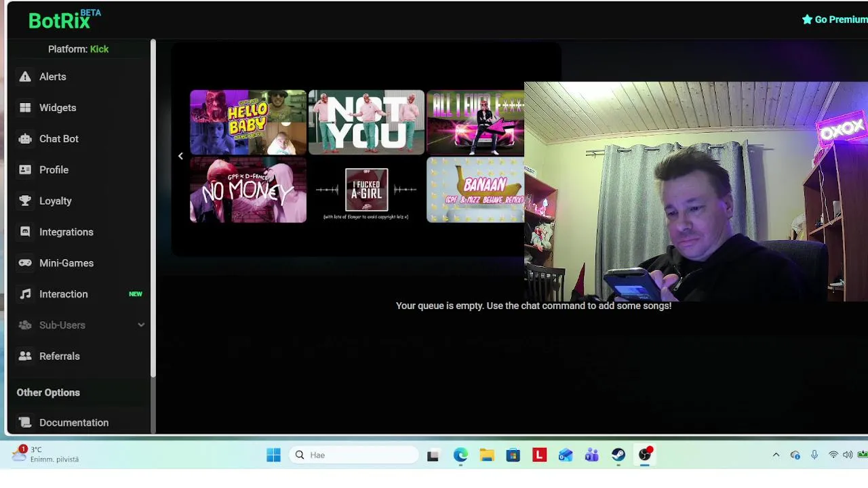Click the volume speaker tray icon
Image resolution: width=868 pixels, height=488 pixels.
848,455
